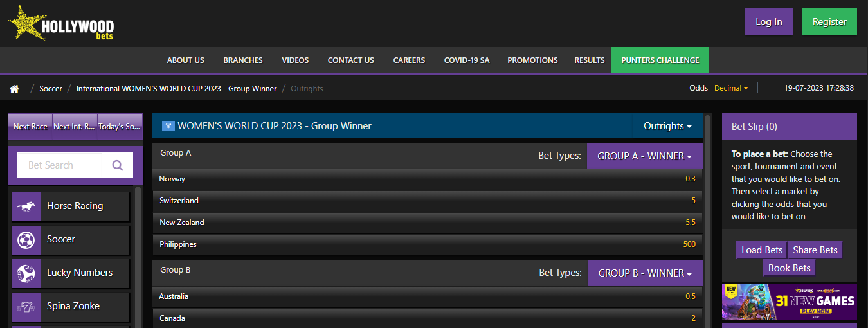Open the Soccer sidebar item

(71, 240)
